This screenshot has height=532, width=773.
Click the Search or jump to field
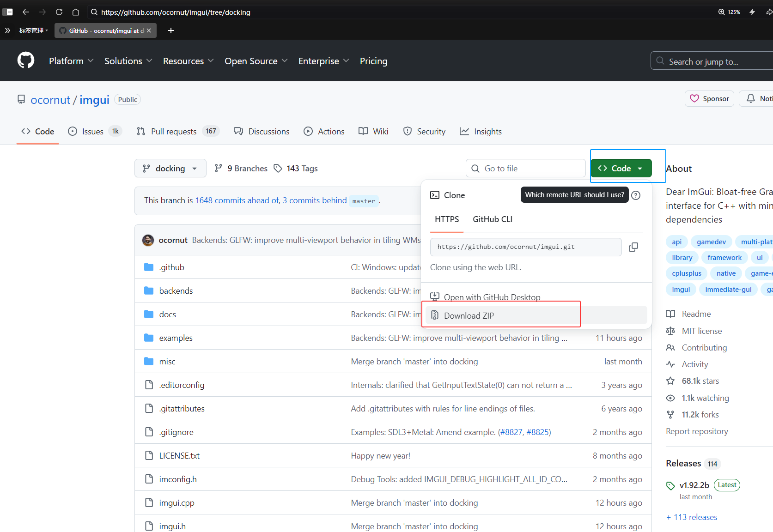point(712,61)
